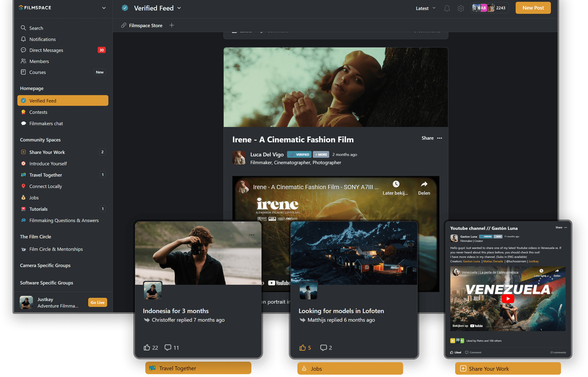Collapse the Community Spaces section
588x377 pixels.
pos(40,140)
